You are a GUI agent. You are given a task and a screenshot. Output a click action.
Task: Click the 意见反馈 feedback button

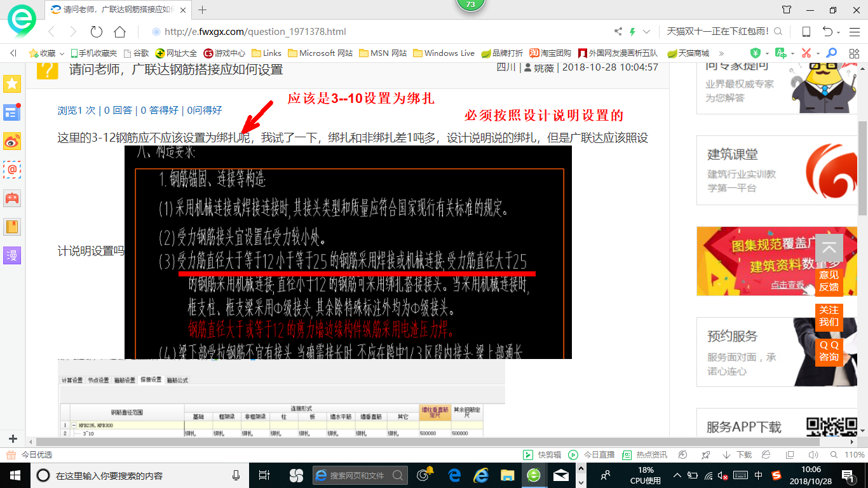tap(829, 281)
